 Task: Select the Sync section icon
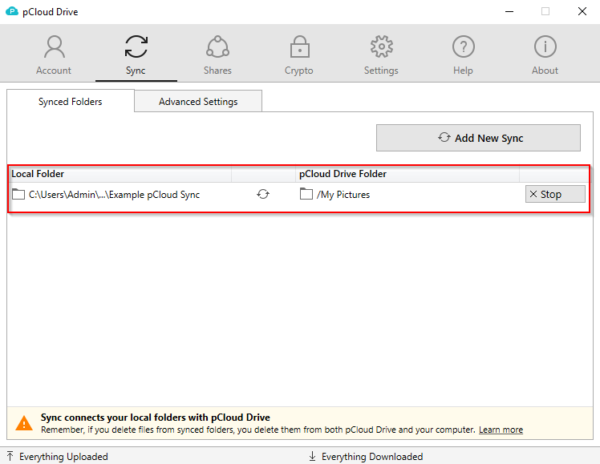coord(136,46)
